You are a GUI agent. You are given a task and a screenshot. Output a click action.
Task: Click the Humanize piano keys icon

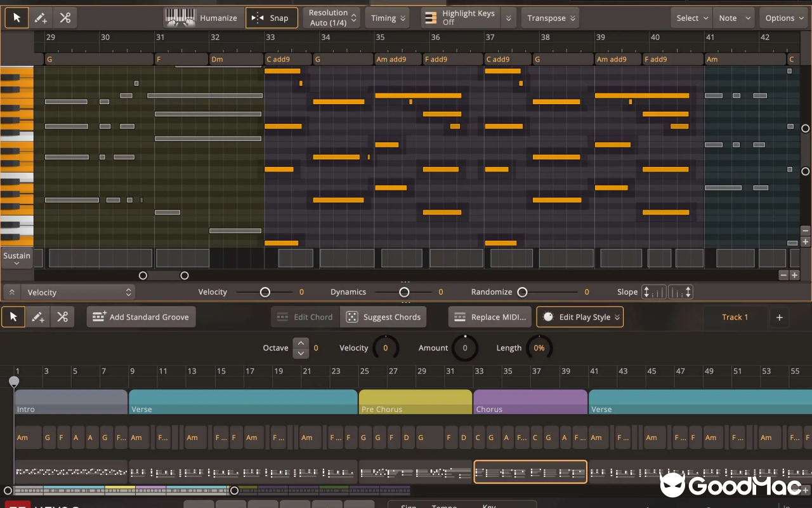point(180,17)
